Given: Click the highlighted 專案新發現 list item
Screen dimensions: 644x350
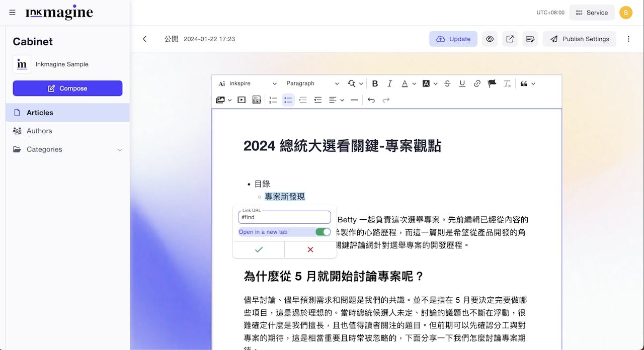Looking at the screenshot, I should (x=285, y=197).
